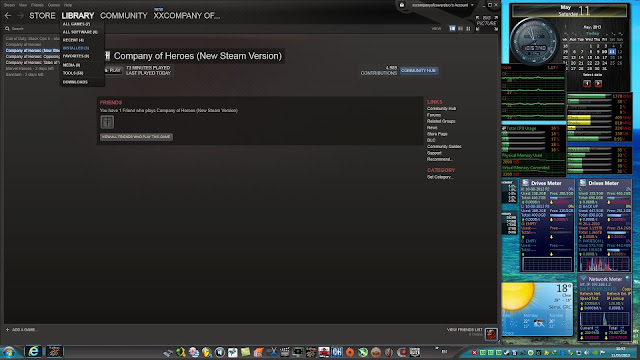640x360 pixels.
Task: Open the COMMUNITY HUB button
Action: pos(419,71)
